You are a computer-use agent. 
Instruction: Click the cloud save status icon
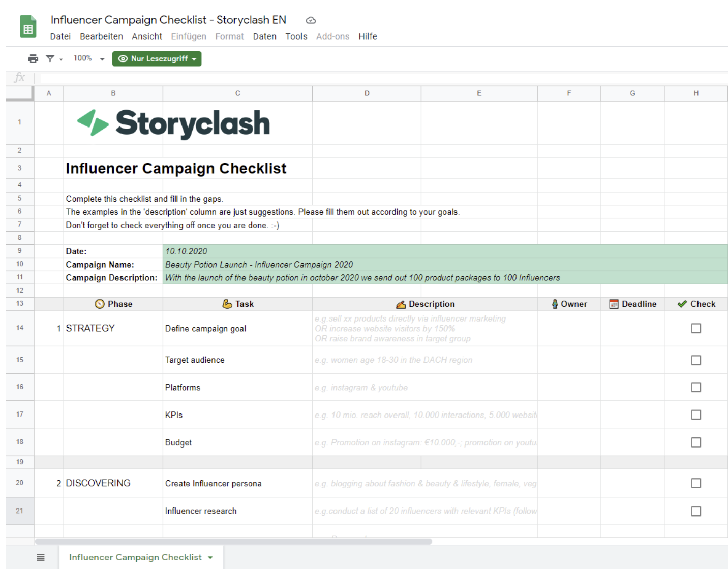click(310, 20)
